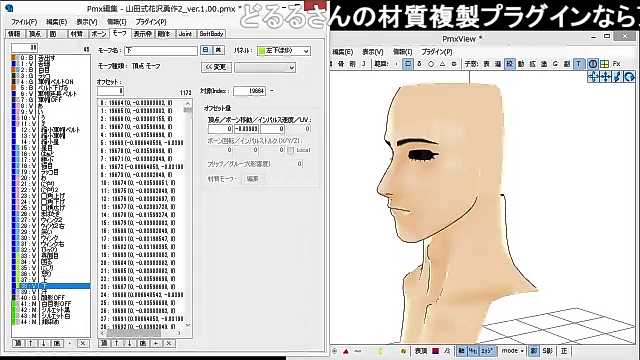Switch to the ボーン tab
The image size is (640, 360).
coord(98,34)
